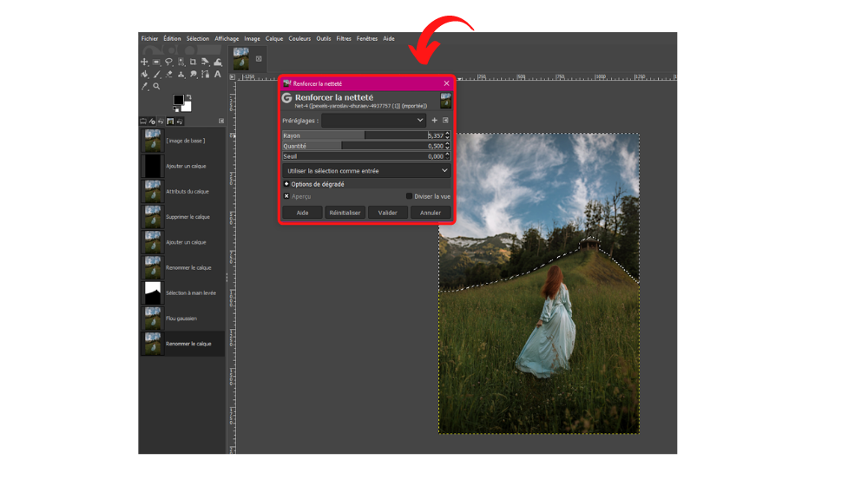This screenshot has width=868, height=486.
Task: Select the [ image de base ] history entry
Action: coord(182,141)
